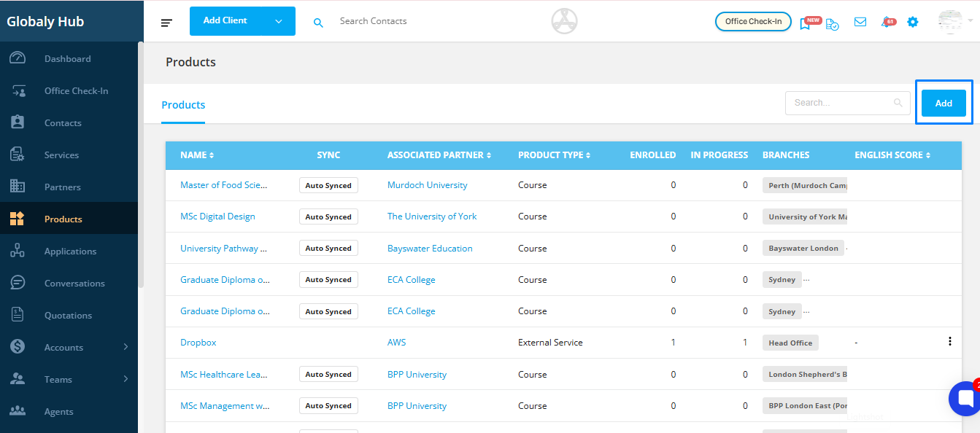Open MSc Healthcare Leadership product link

(x=224, y=375)
